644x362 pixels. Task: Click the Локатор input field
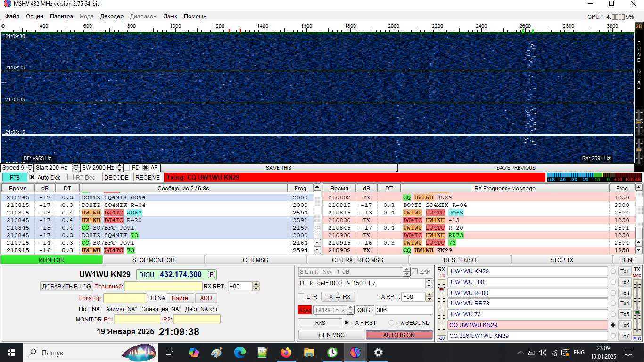(125, 298)
